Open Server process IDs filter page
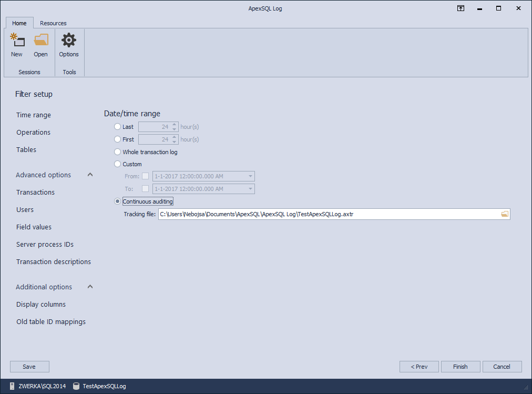 [45, 244]
